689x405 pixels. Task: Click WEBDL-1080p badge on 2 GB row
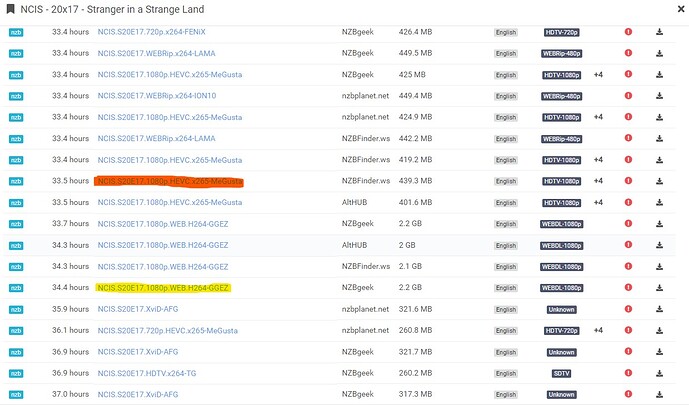(x=562, y=246)
